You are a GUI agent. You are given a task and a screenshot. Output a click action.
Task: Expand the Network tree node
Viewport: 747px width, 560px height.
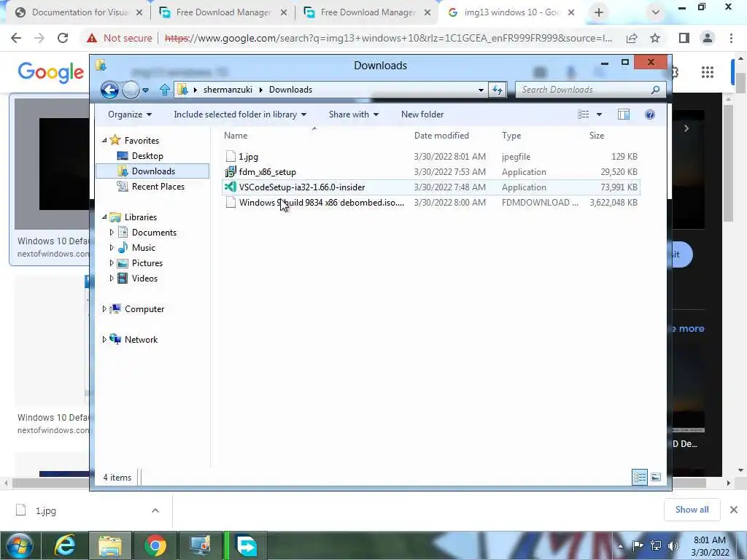click(x=104, y=340)
